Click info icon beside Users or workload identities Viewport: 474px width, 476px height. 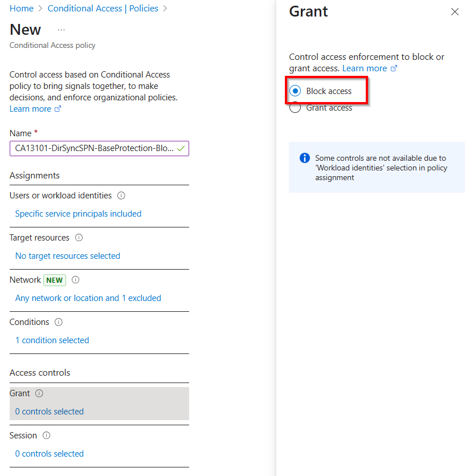tap(121, 196)
